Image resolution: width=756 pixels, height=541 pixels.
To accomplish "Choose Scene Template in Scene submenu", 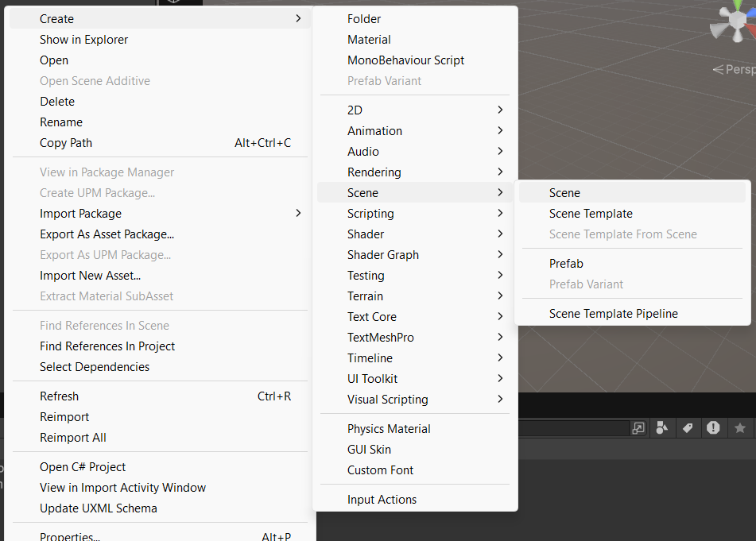I will point(633,214).
